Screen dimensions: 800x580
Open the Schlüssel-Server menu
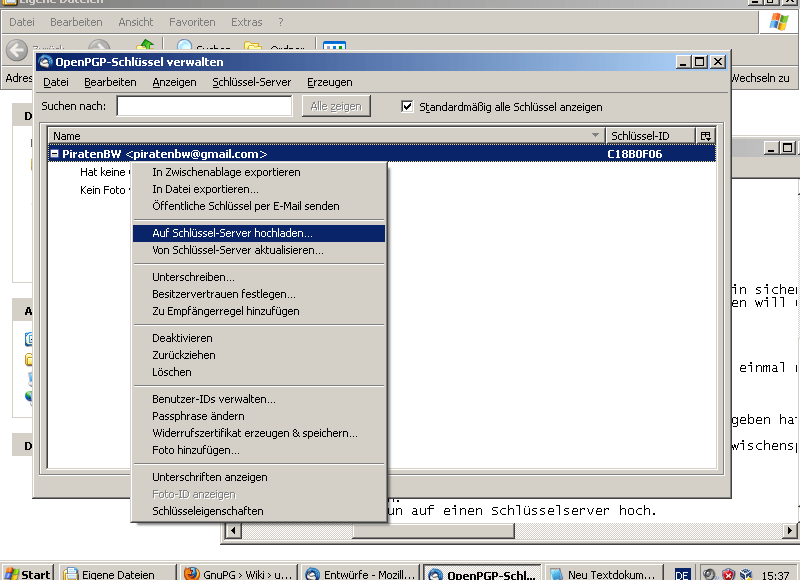(x=252, y=82)
